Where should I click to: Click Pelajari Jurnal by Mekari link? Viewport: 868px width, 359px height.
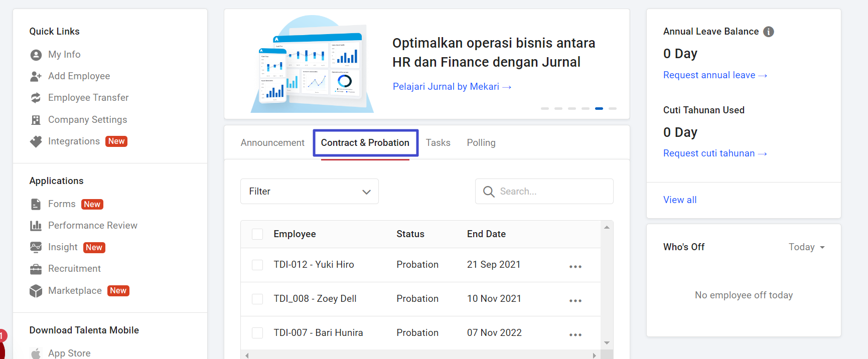pos(452,87)
